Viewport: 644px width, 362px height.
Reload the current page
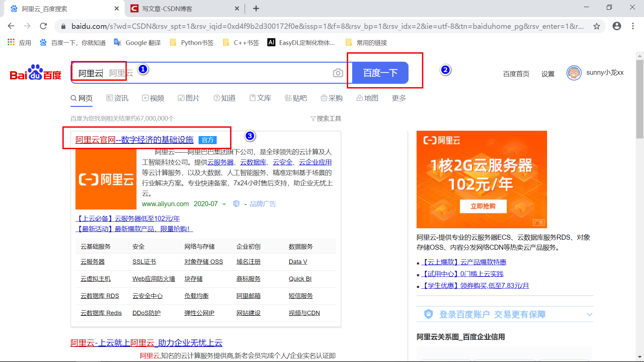tap(43, 26)
